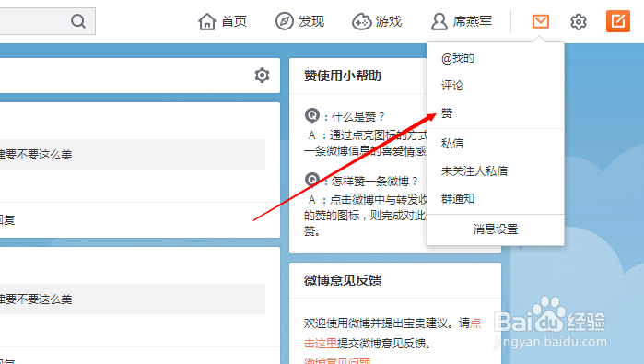Click 首页 text link
The image size is (644, 364).
pos(234,21)
